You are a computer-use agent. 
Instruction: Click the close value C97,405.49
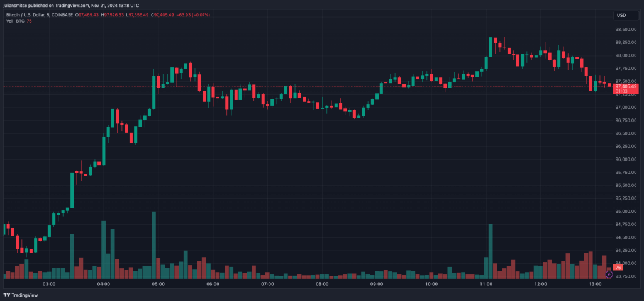[x=163, y=15]
